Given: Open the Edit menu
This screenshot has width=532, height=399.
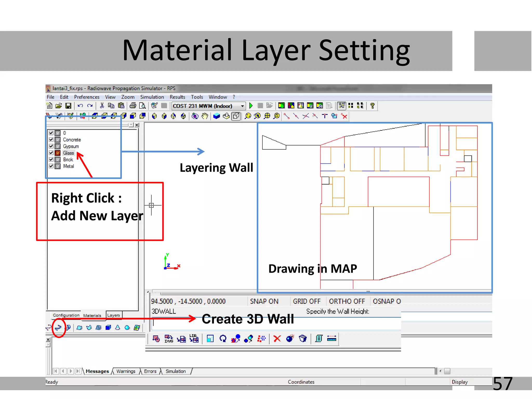Looking at the screenshot, I should 64,97.
